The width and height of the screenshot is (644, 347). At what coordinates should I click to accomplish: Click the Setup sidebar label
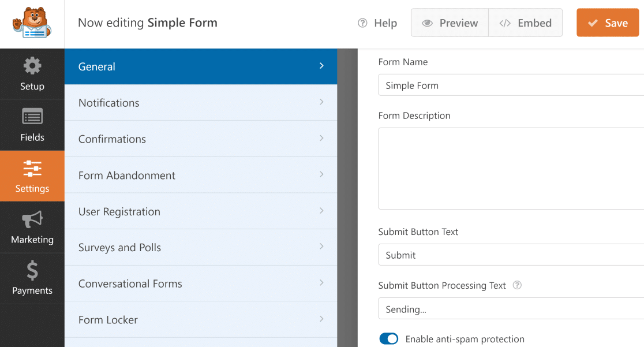coord(32,87)
